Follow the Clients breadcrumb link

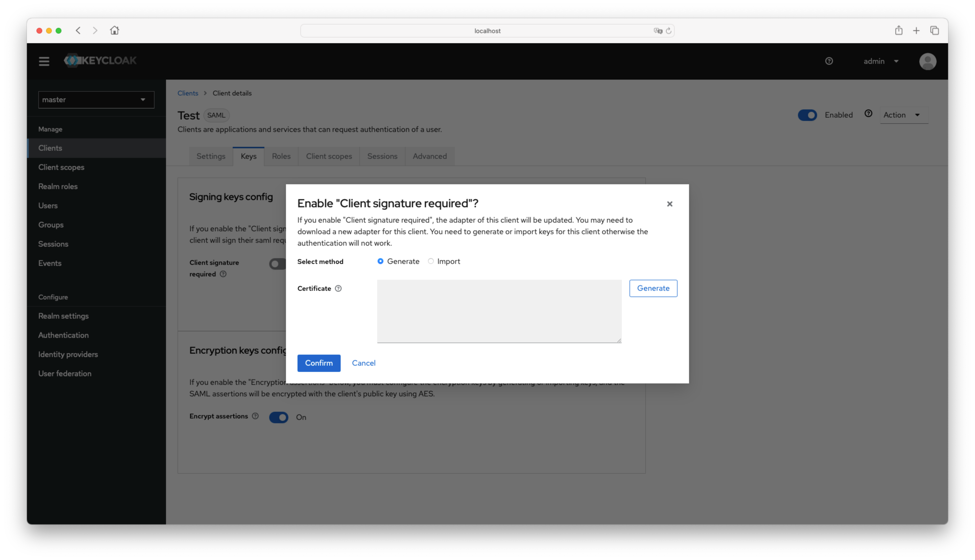[188, 93]
